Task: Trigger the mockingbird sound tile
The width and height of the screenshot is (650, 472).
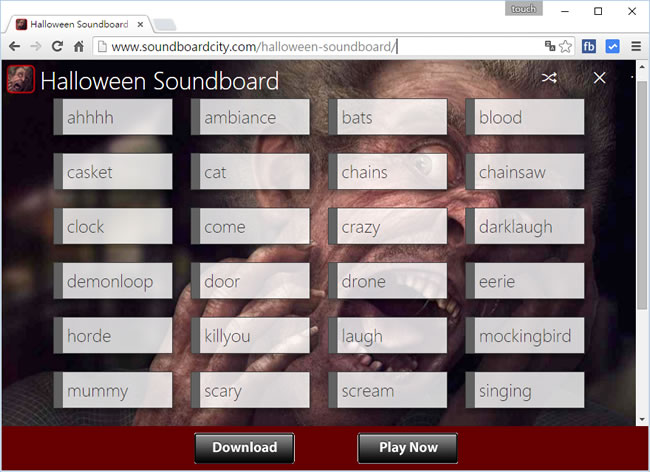Action: [525, 336]
